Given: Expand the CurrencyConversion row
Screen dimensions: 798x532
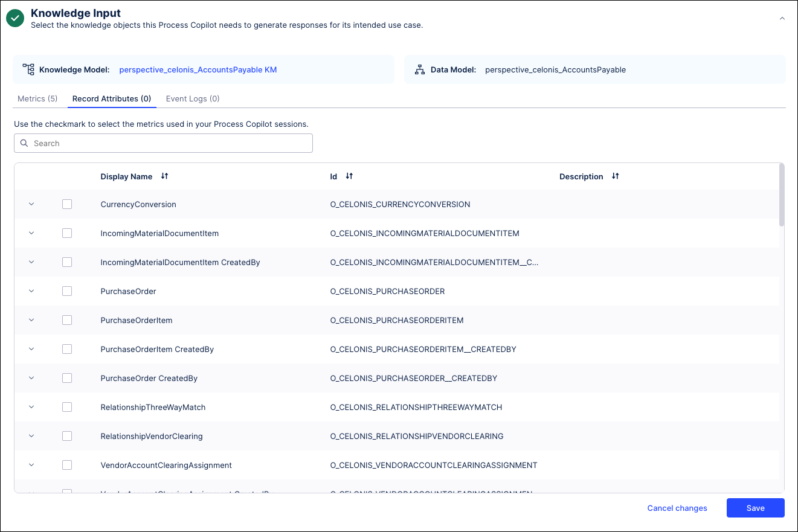Looking at the screenshot, I should click(31, 204).
